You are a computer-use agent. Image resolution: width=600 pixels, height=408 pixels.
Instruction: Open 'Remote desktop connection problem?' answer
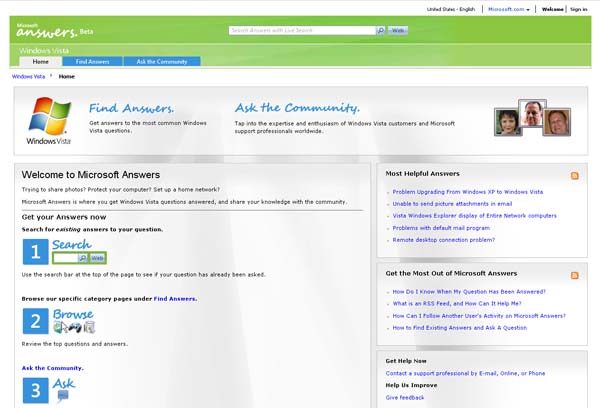pos(444,239)
